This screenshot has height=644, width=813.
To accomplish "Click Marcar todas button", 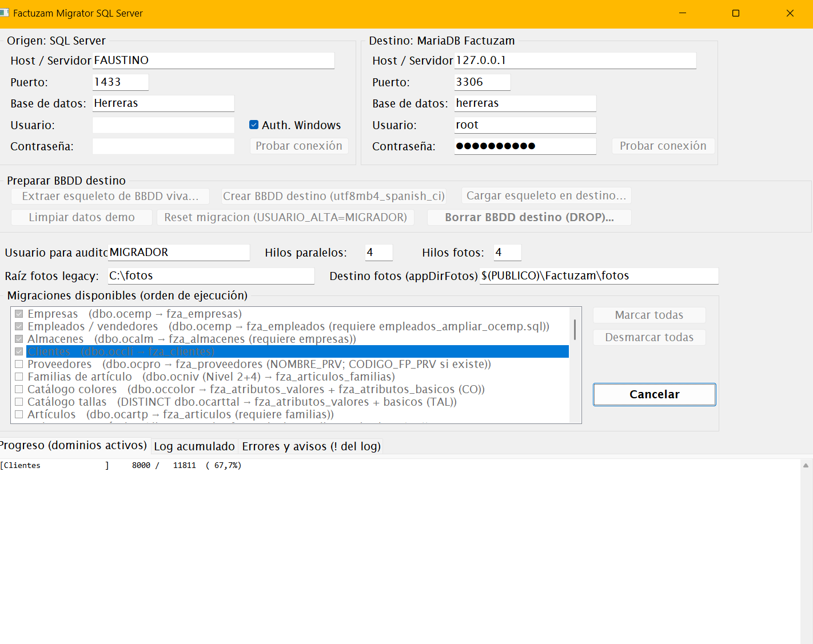I will (649, 315).
